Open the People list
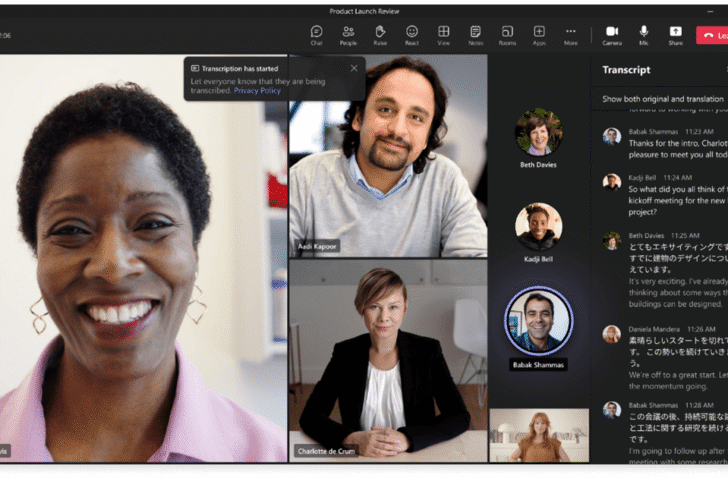Image resolution: width=728 pixels, height=478 pixels. 348,35
